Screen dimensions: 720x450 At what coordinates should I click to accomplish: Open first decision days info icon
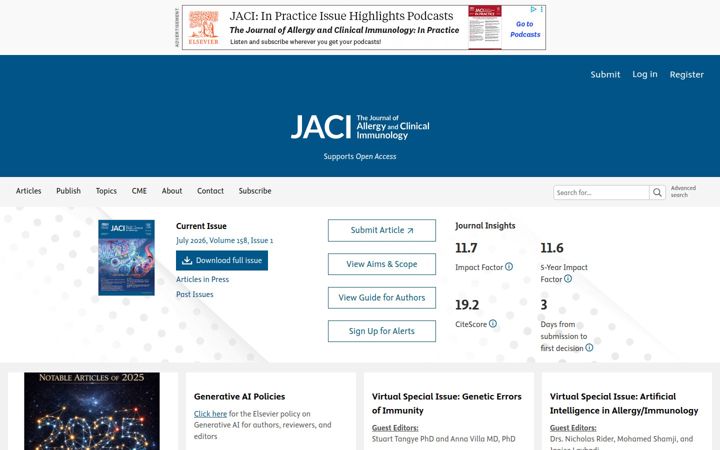[589, 348]
